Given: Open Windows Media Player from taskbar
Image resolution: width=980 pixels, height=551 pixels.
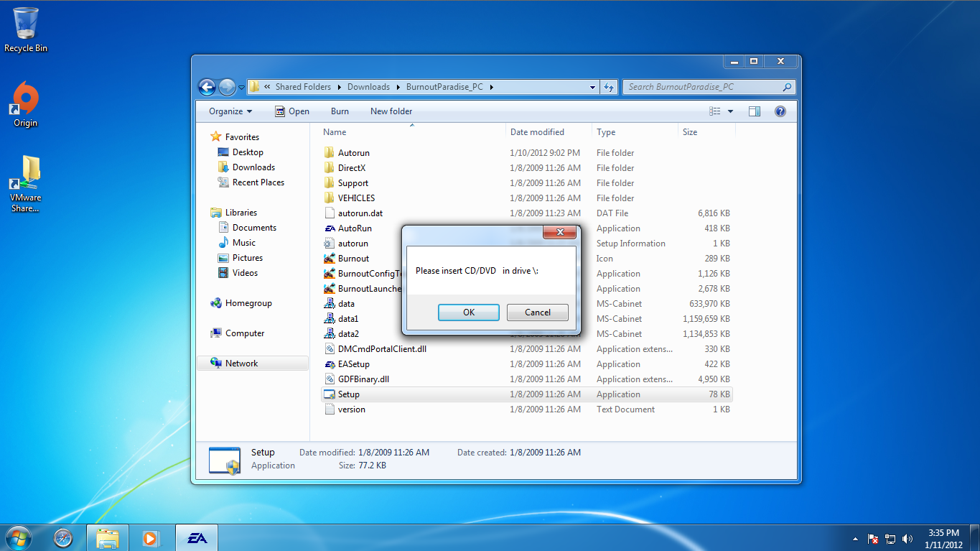Looking at the screenshot, I should (151, 537).
